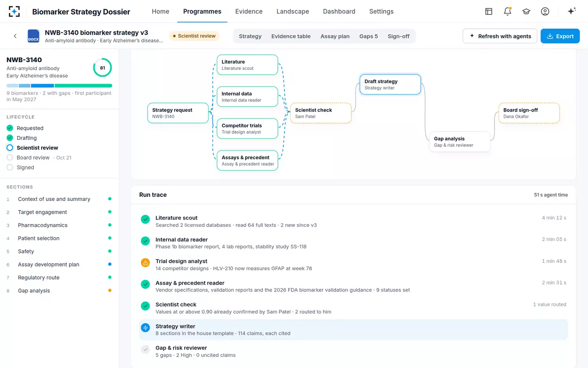Click Gap & risk reviewer pending check icon
Image resolution: width=588 pixels, height=368 pixels.
point(145,350)
